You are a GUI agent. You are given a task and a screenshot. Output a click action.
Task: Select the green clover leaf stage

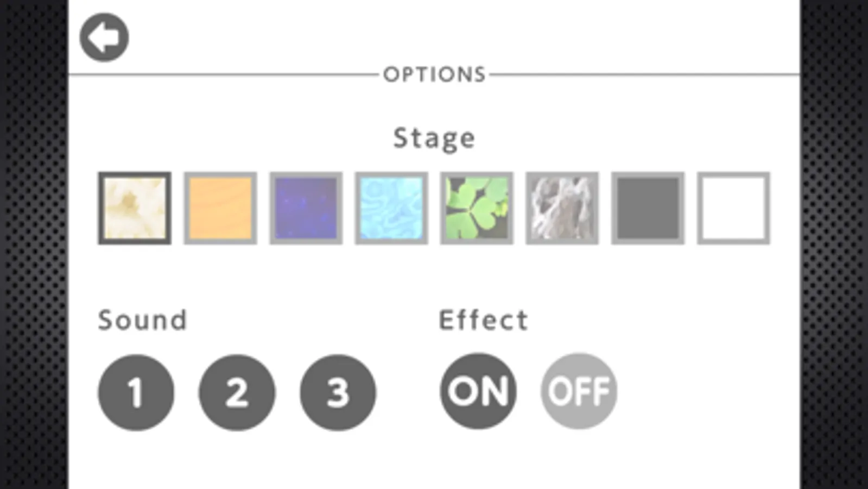point(477,208)
